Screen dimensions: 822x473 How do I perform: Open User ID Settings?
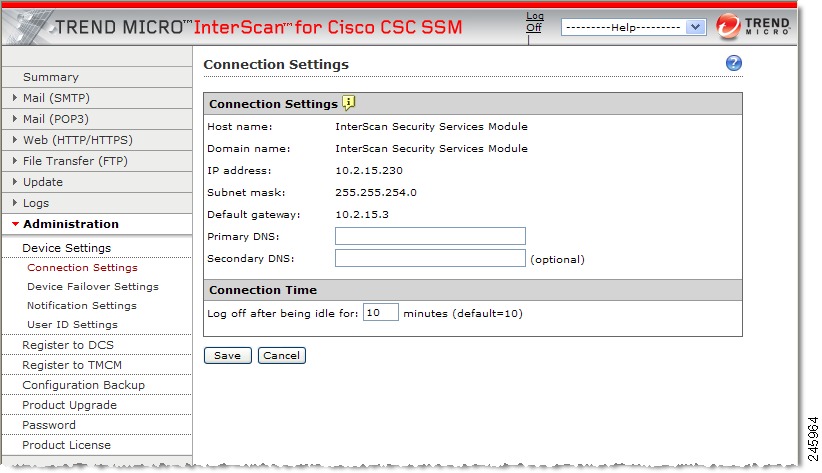(72, 325)
